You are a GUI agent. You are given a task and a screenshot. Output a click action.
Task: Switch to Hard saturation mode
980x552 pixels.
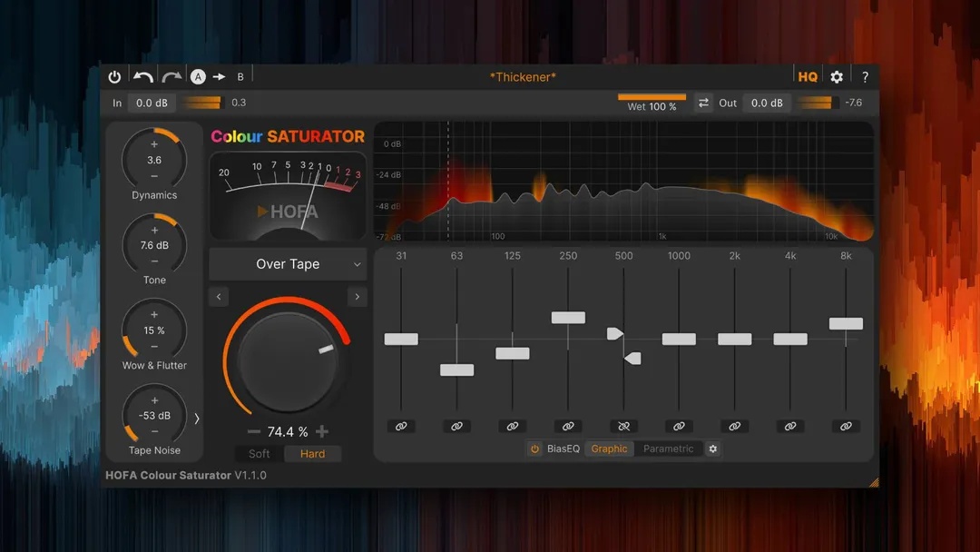[x=312, y=454]
